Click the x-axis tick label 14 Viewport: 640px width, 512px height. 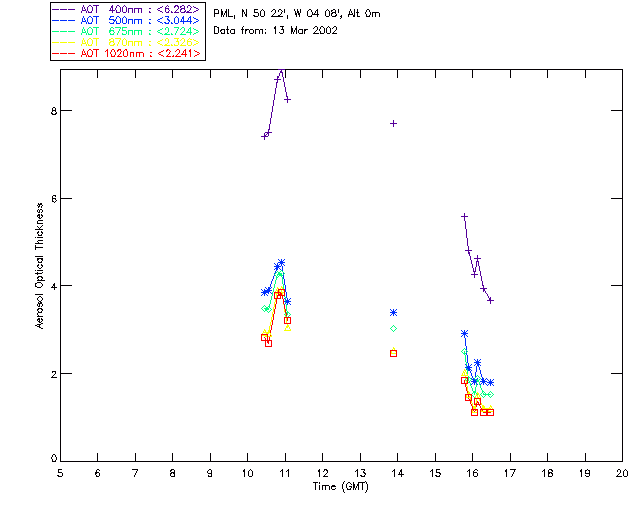(398, 473)
